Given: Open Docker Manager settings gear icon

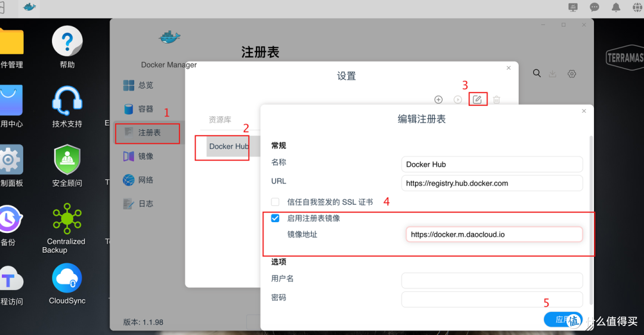Looking at the screenshot, I should 572,73.
